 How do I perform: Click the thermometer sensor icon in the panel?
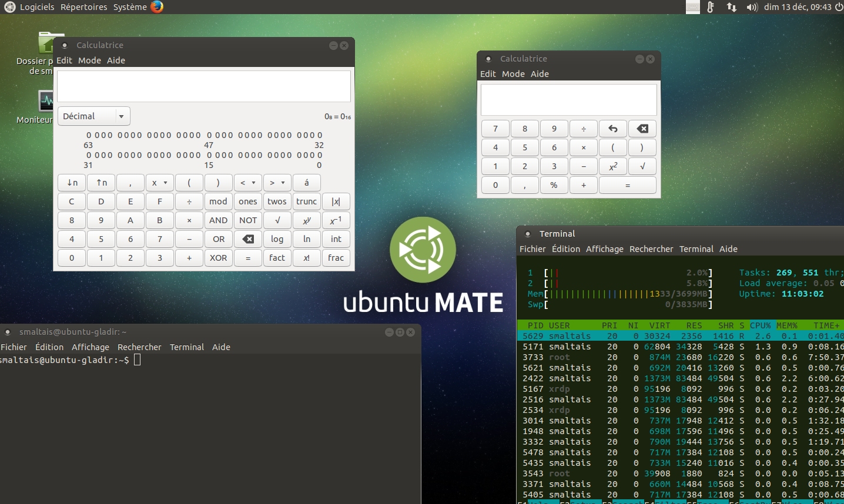click(x=711, y=7)
